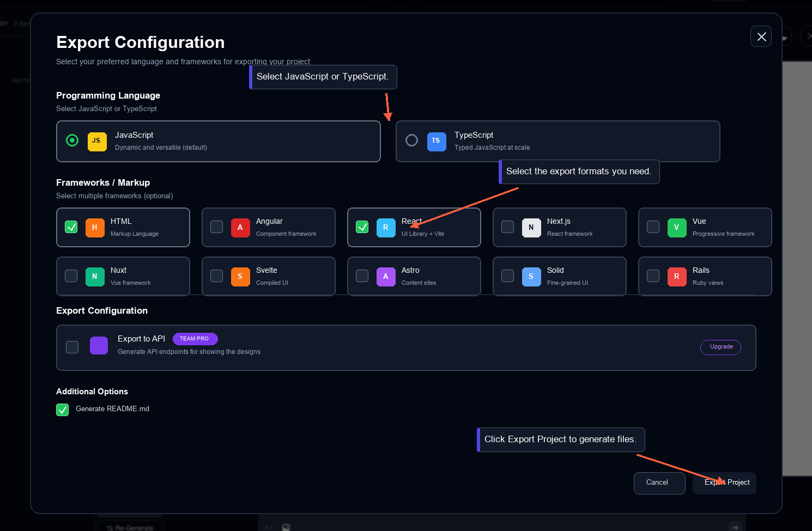Check the Astro checkbox

coord(362,276)
